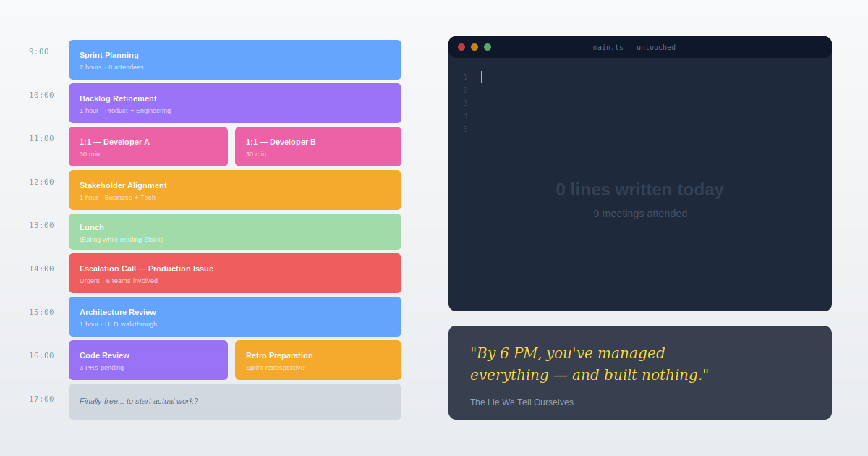
Task: Click the green maximize icon in the title bar
Action: coord(488,46)
